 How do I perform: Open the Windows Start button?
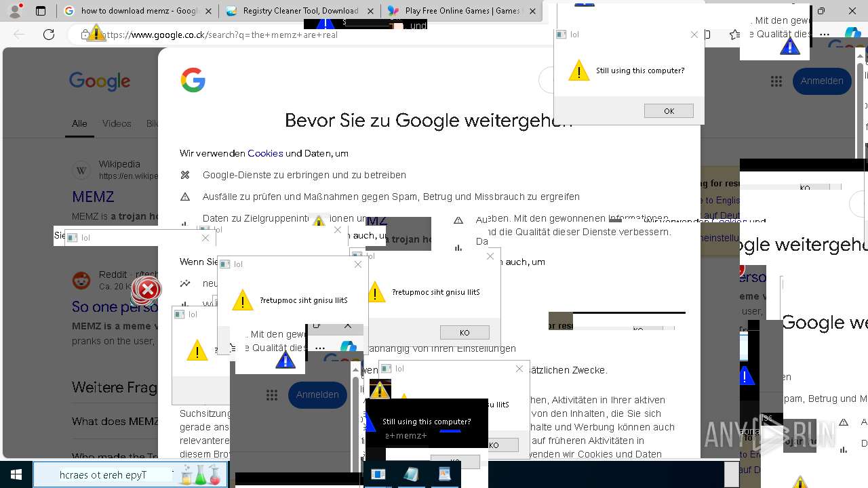[15, 474]
